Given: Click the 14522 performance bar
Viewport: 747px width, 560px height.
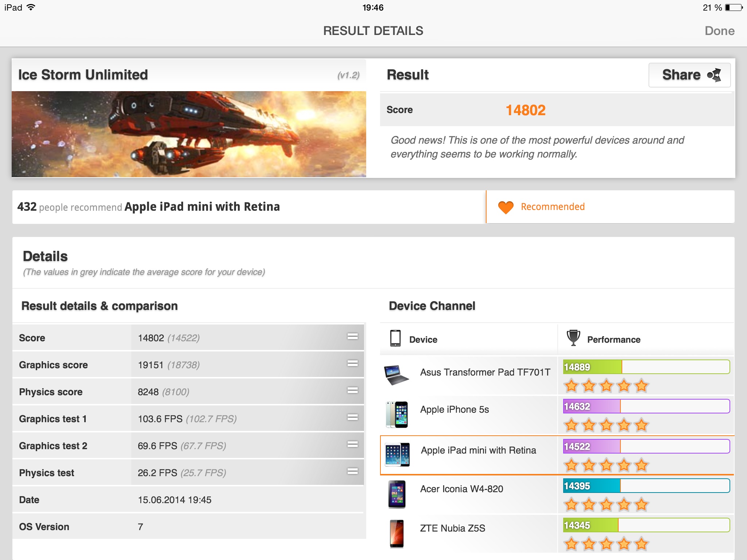Looking at the screenshot, I should pos(646,446).
